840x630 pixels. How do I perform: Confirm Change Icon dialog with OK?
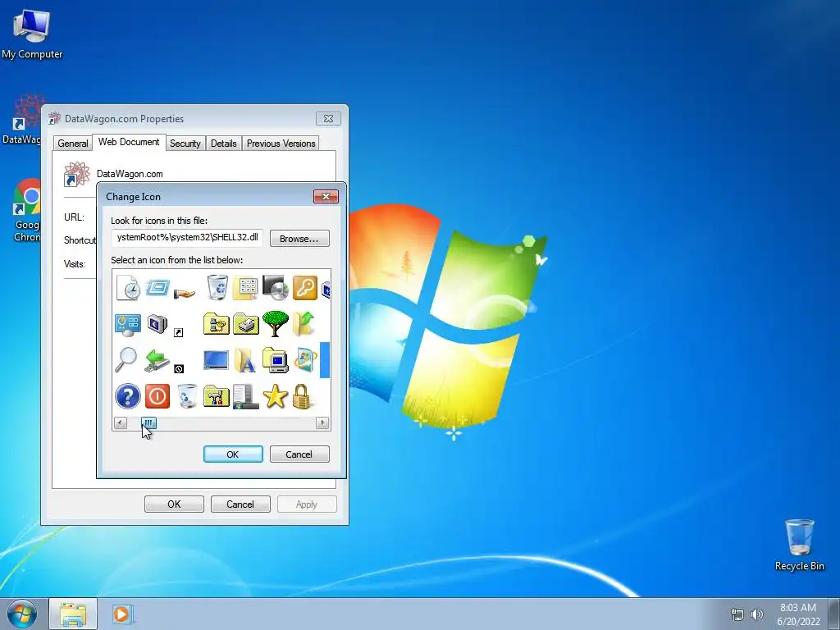(233, 454)
